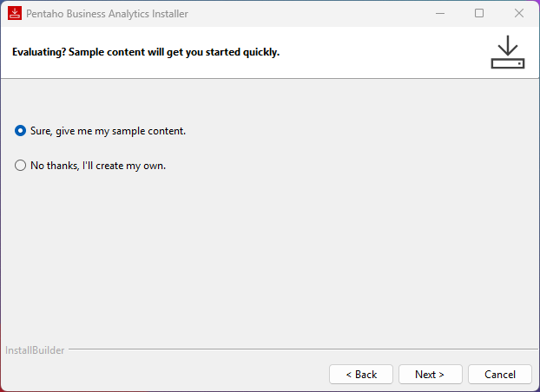Click the download-to-drive icon in header
The image size is (540, 392).
[508, 52]
